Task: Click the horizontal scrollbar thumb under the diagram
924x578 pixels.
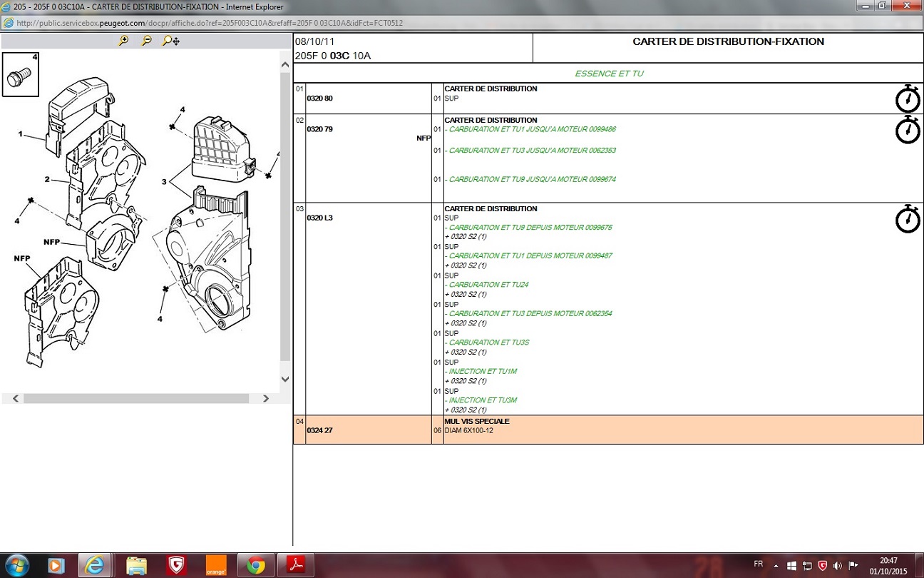Action: point(135,398)
